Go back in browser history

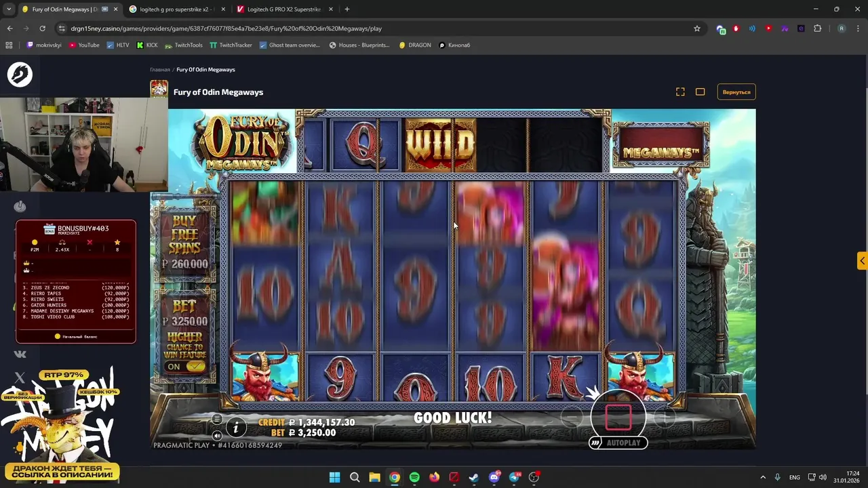coord(9,28)
